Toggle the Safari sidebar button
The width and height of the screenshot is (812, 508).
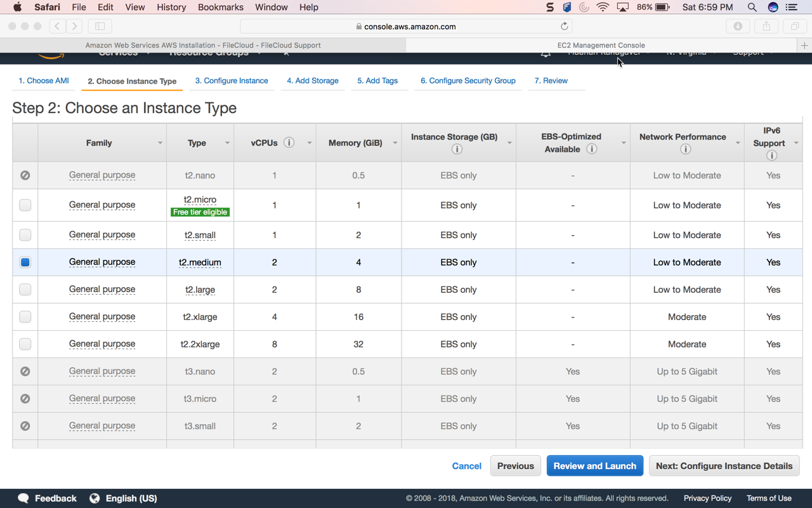tap(100, 27)
